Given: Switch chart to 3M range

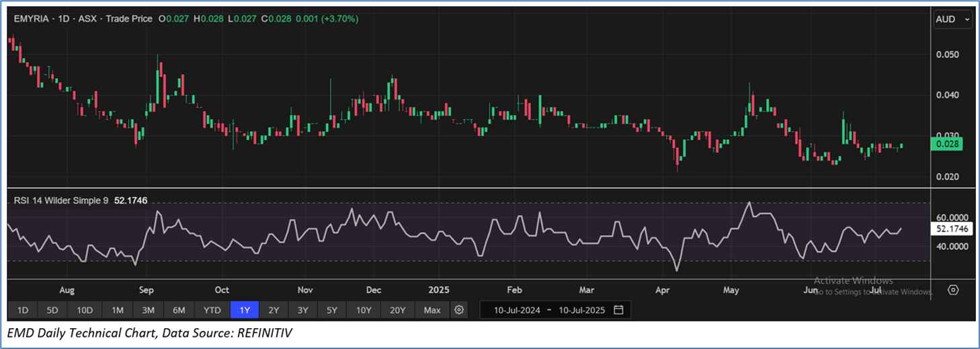Looking at the screenshot, I should pos(149,310).
